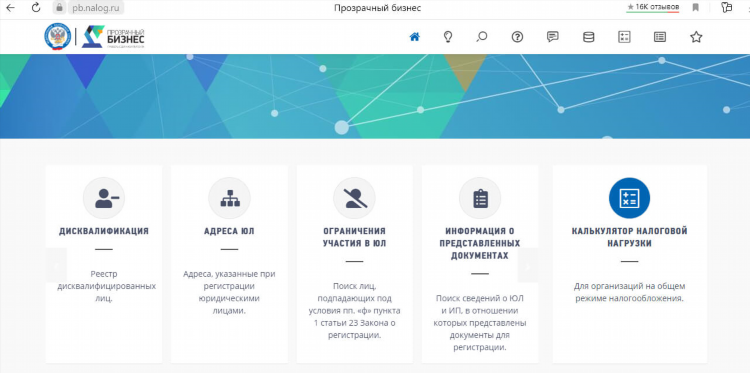This screenshot has width=750, height=373.
Task: Open the feedback chat bubble icon
Action: (552, 37)
